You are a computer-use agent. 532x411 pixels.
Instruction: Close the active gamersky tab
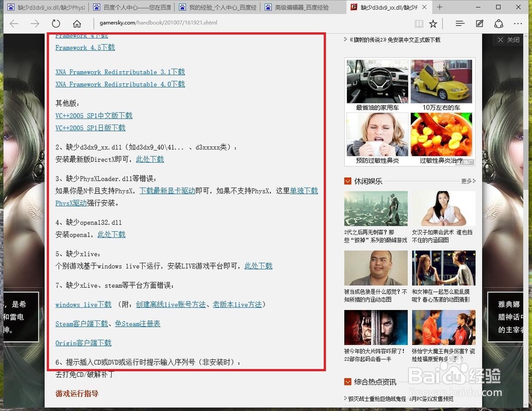[x=424, y=7]
